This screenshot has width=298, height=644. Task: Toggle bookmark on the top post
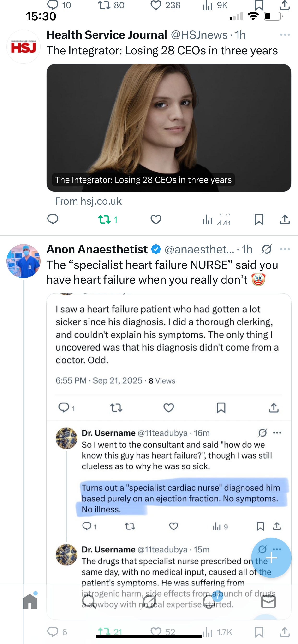259,6
